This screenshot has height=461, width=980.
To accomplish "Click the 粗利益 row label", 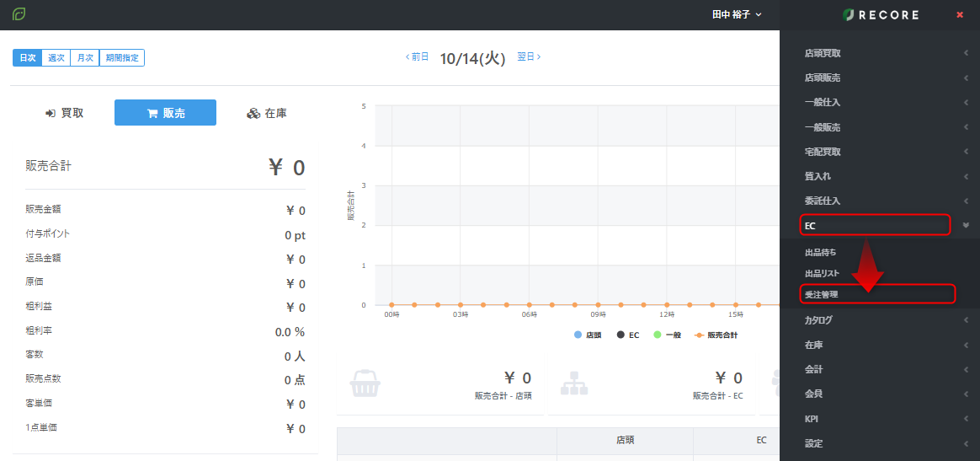I will click(39, 306).
